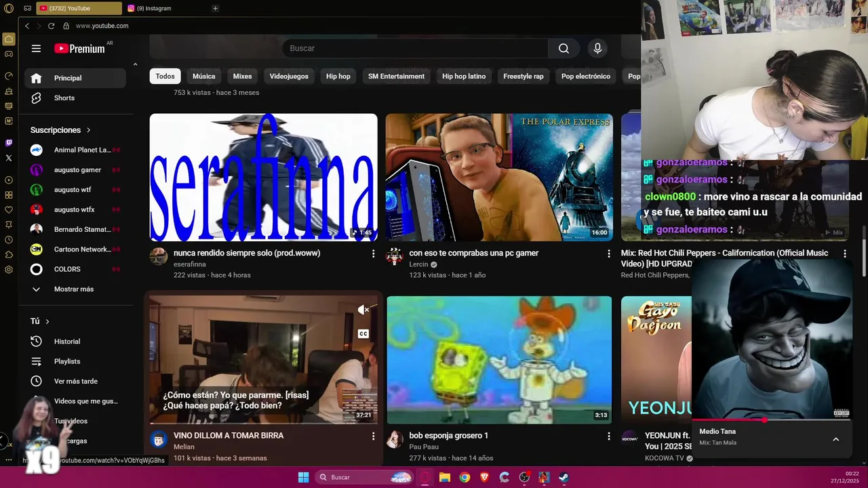Click the address bar padlock icon

66,26
